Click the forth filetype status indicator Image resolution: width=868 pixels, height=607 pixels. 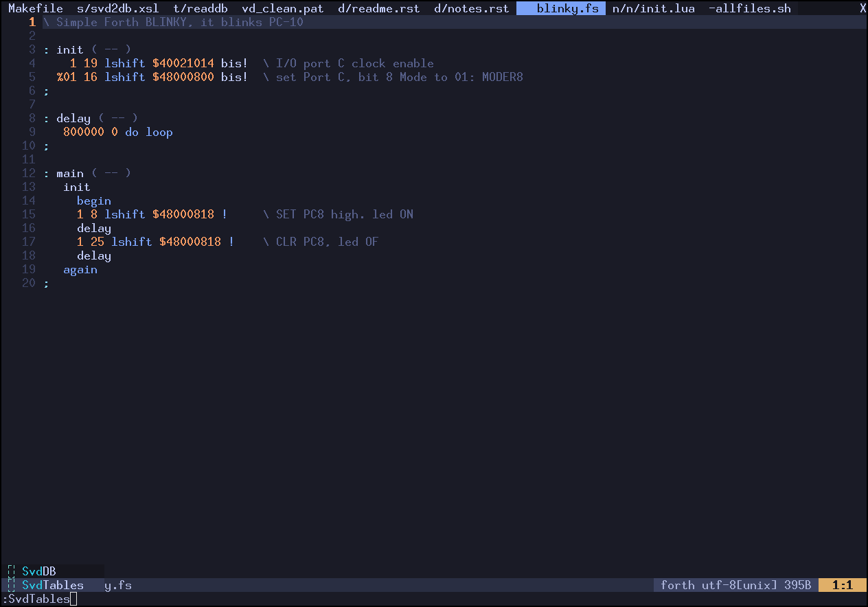677,585
